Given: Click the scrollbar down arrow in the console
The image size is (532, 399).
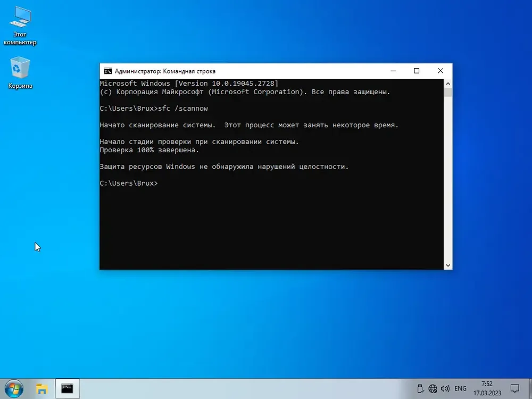Looking at the screenshot, I should (448, 265).
